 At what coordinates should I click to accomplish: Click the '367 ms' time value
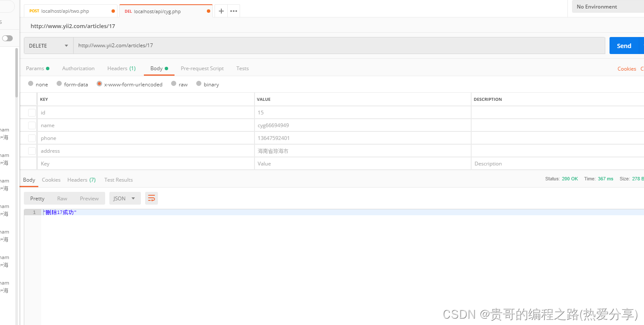pos(606,179)
